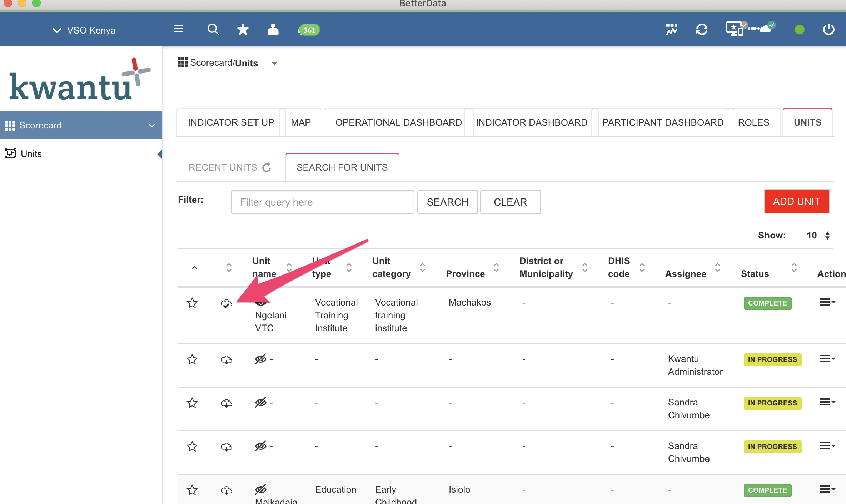Image resolution: width=846 pixels, height=504 pixels.
Task: Toggle crossed-eye visibility on second unit row
Action: pos(260,359)
